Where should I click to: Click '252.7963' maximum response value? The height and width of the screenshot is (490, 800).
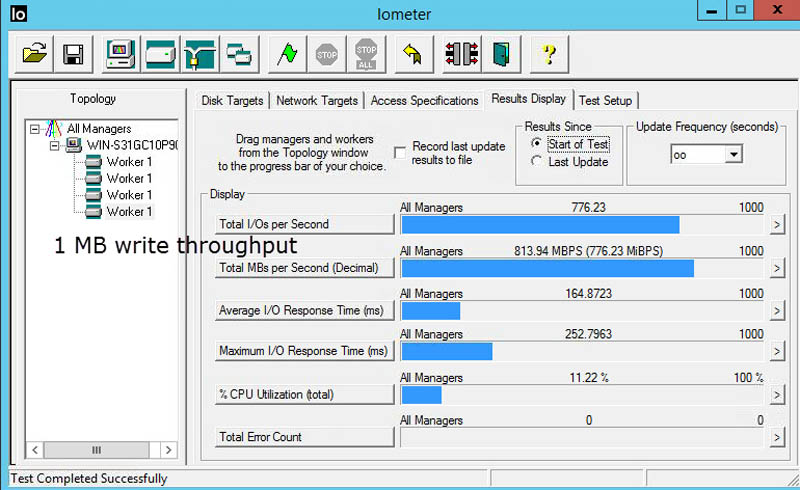pyautogui.click(x=588, y=334)
